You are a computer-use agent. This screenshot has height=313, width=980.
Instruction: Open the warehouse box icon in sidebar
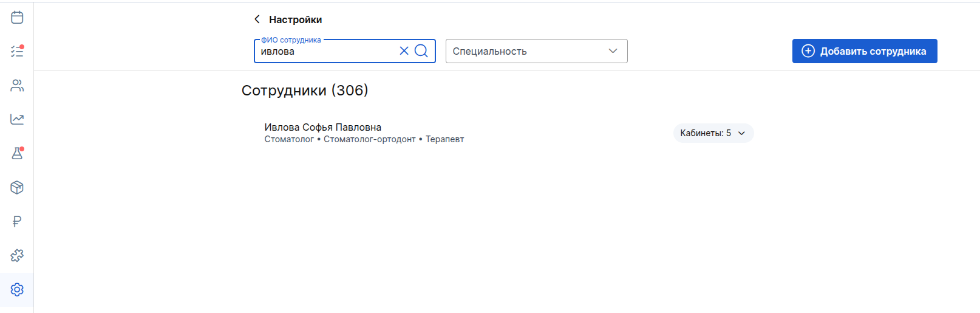pyautogui.click(x=17, y=187)
